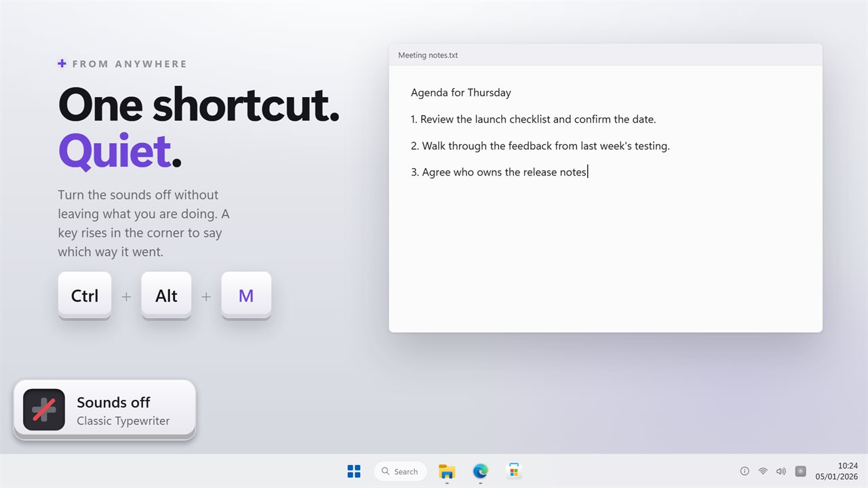
Task: Open Wi-Fi network settings in the tray
Action: pyautogui.click(x=763, y=471)
